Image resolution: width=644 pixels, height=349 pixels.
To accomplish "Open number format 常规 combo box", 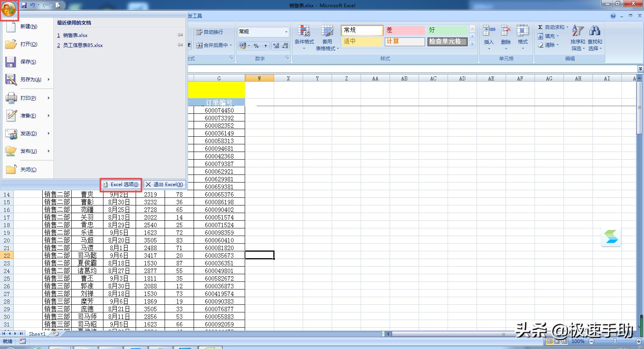I will 263,32.
